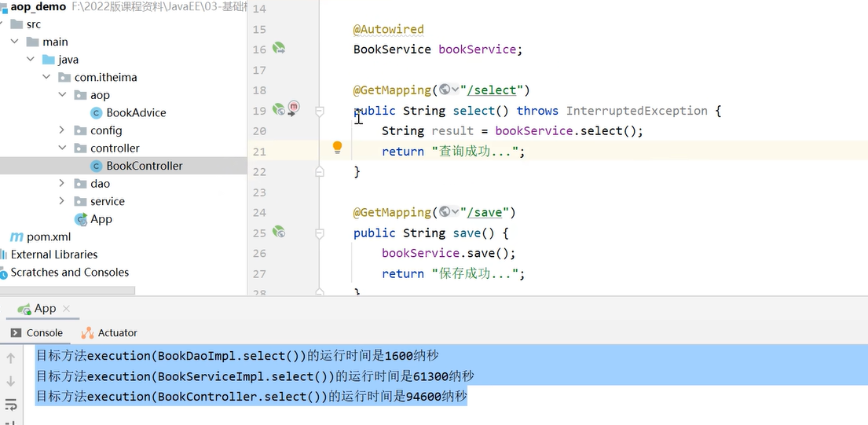This screenshot has height=425, width=868.
Task: Click InterruptedException in the method signature
Action: 636,111
